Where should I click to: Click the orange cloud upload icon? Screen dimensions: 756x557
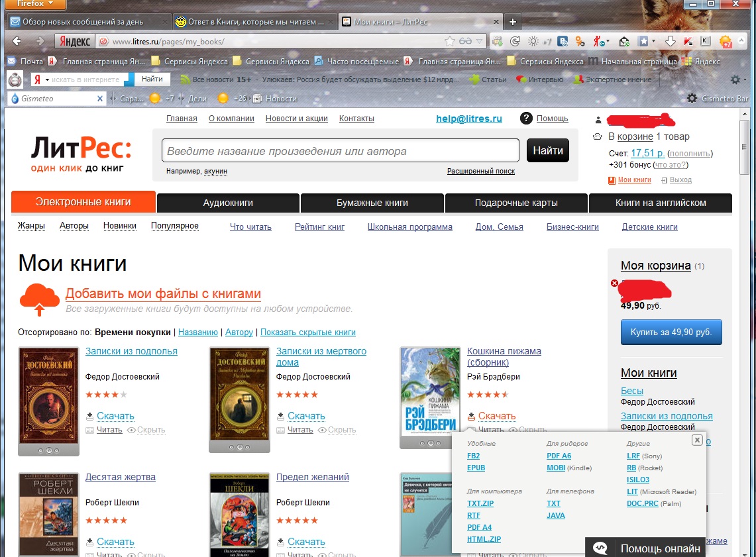pyautogui.click(x=40, y=300)
